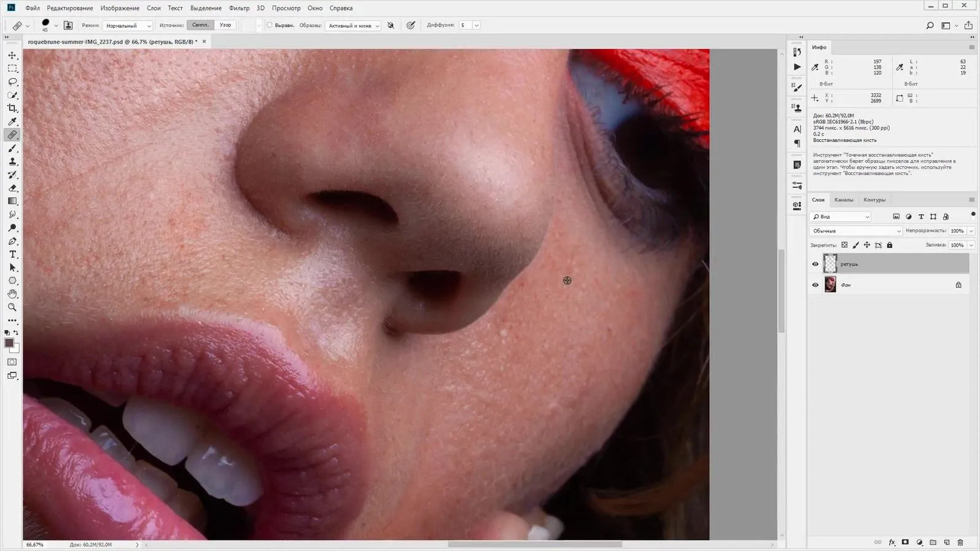The height and width of the screenshot is (551, 980).
Task: Open the Character panel icon
Action: pyautogui.click(x=797, y=129)
